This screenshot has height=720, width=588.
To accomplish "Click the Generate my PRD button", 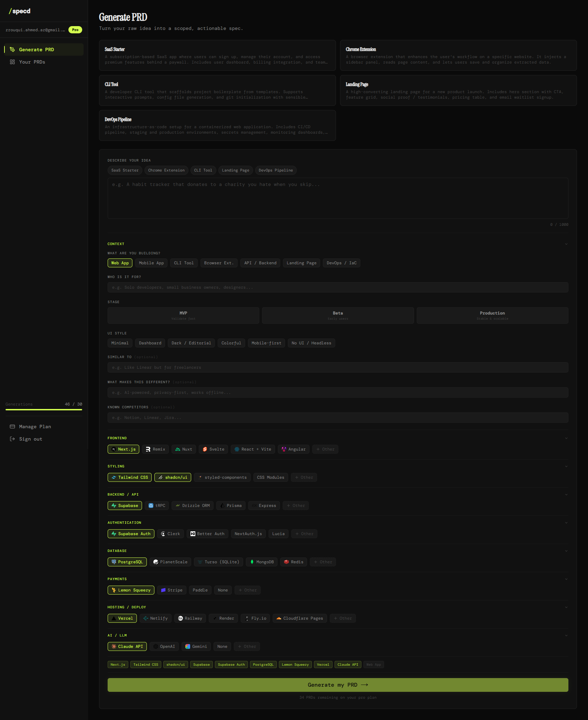I will coord(338,685).
